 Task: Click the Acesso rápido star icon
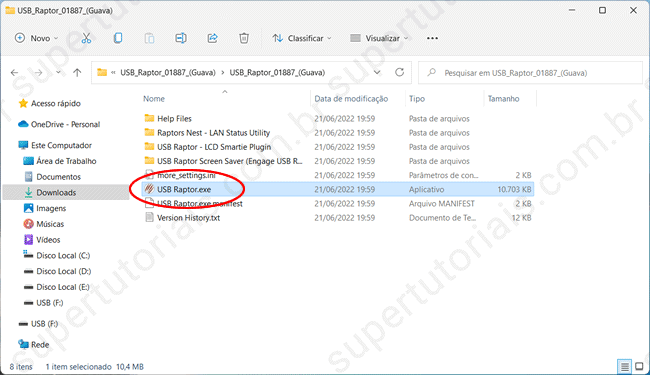pos(23,103)
